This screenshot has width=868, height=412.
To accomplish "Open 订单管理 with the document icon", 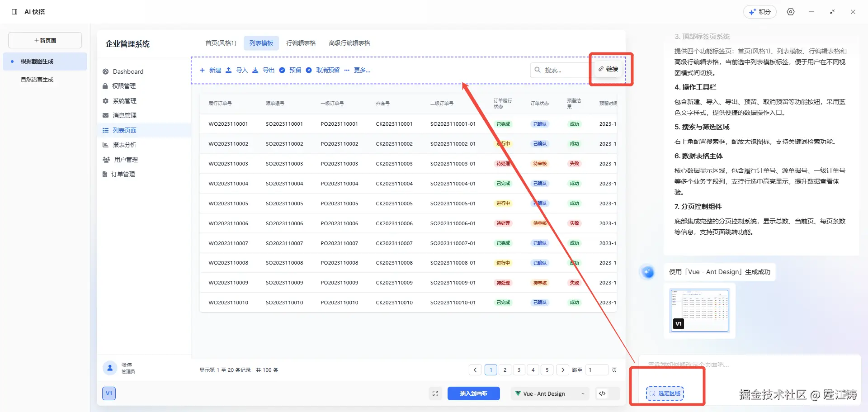I will [x=119, y=174].
